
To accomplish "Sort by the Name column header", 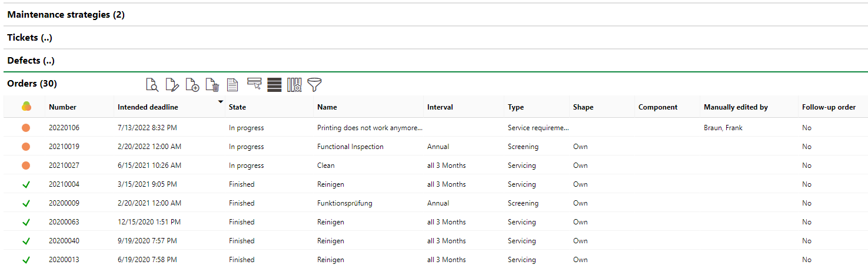I will click(327, 107).
